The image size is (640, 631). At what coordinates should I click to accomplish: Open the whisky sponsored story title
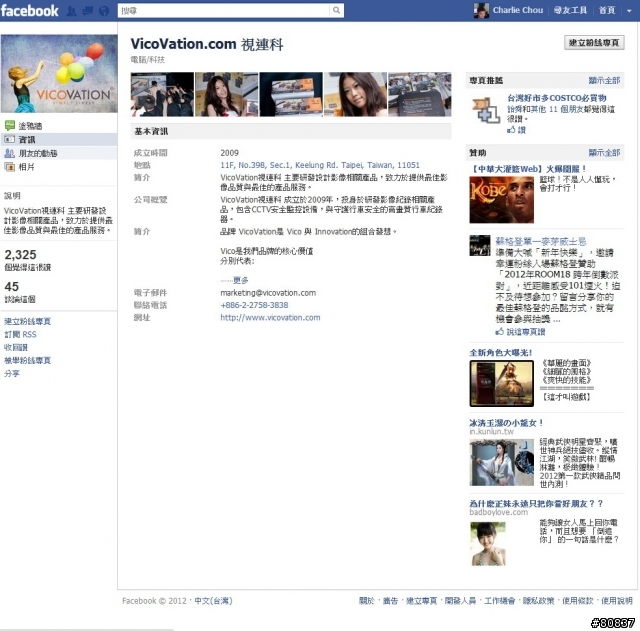pyautogui.click(x=541, y=241)
